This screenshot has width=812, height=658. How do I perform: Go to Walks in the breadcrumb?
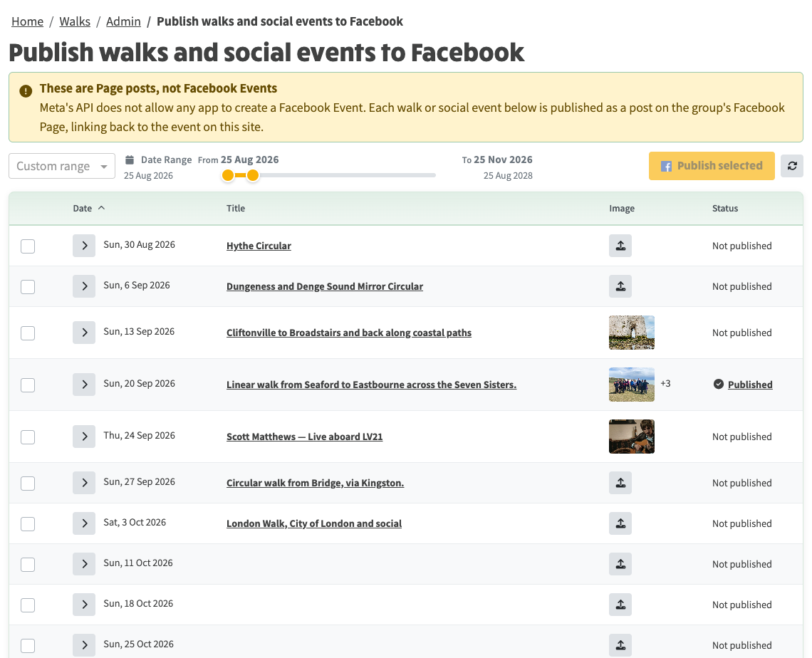pyautogui.click(x=75, y=21)
